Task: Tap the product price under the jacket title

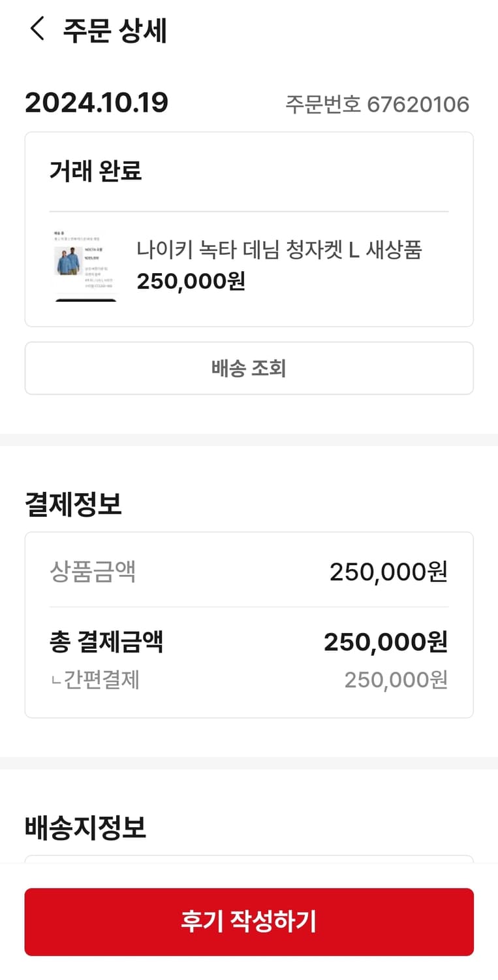Action: tap(191, 281)
